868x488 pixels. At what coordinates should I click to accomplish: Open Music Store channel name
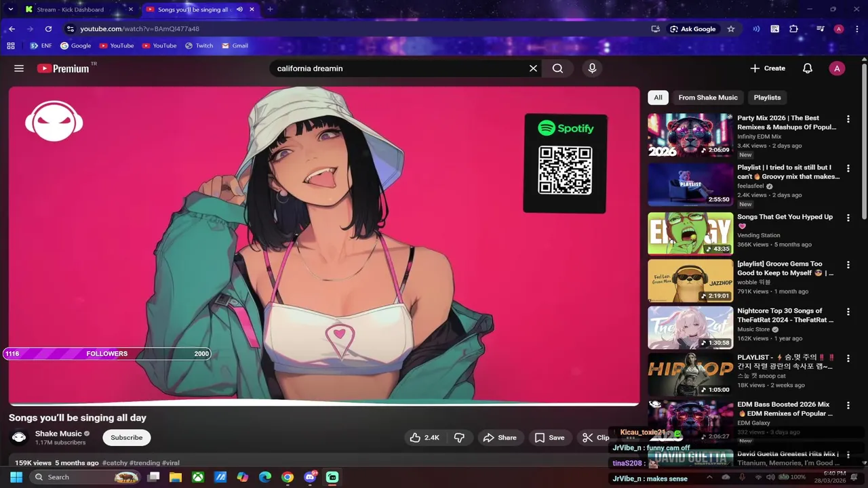[x=753, y=329]
